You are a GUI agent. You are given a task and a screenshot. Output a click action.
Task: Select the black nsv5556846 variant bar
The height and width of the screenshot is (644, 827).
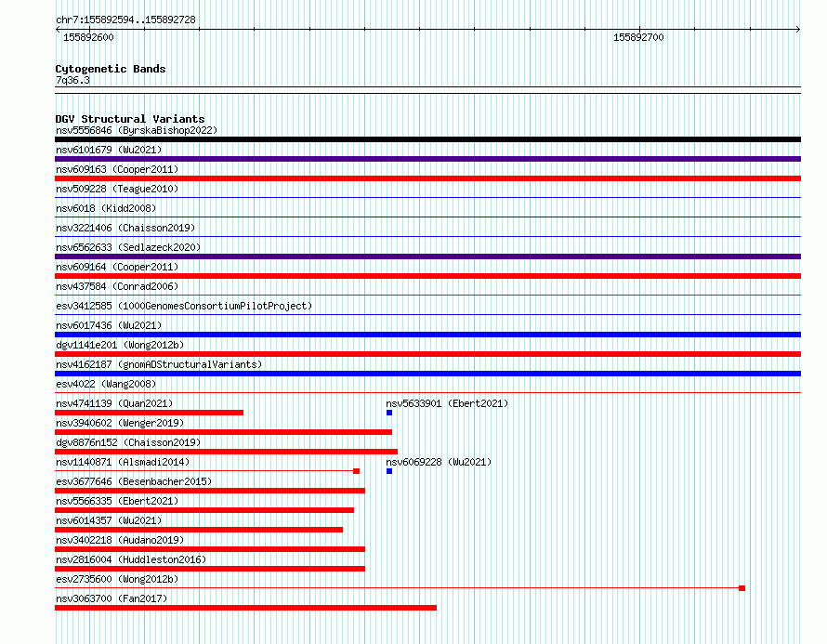[x=427, y=139]
